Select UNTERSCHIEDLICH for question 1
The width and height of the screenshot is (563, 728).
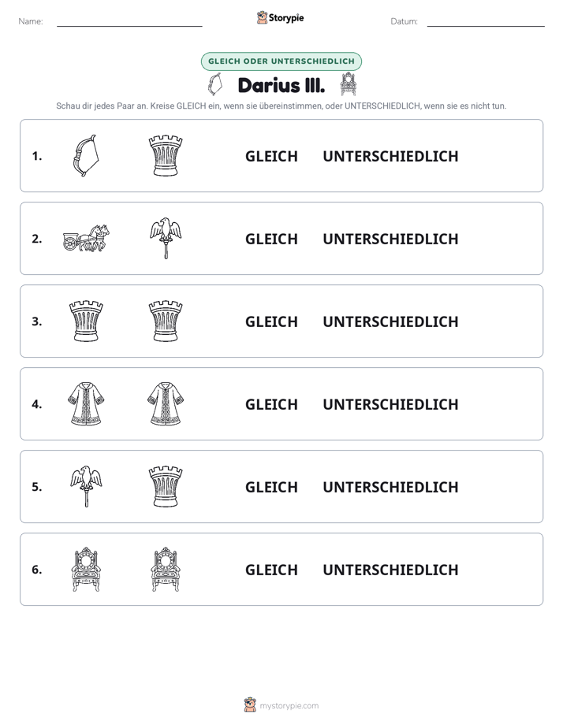[390, 156]
